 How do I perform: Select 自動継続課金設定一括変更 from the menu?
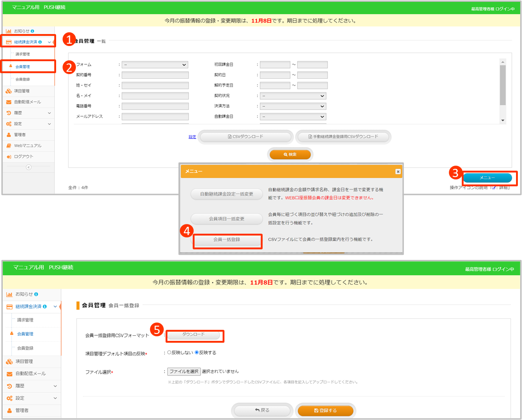[227, 194]
